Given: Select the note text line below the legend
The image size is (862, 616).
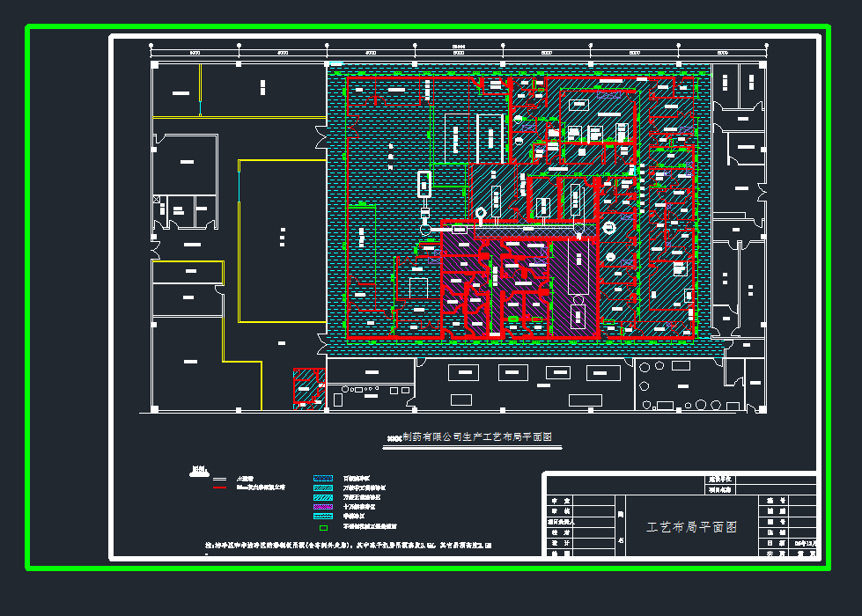Looking at the screenshot, I should 352,546.
